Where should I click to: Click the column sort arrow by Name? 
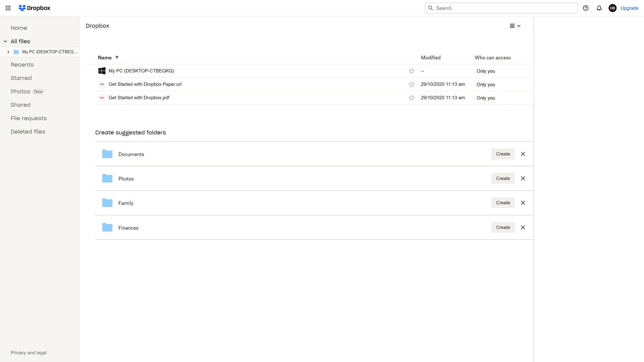point(117,57)
